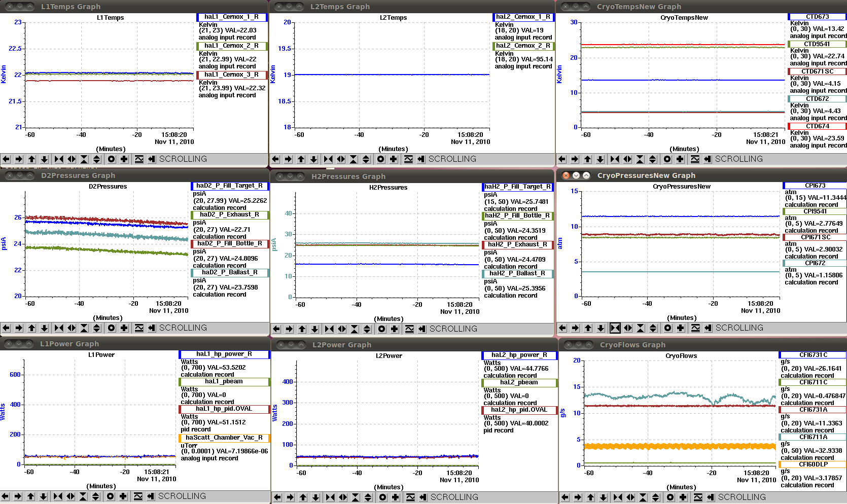Click the plus icon in L1Temps toolbar
Image resolution: width=847 pixels, height=504 pixels.
[124, 159]
